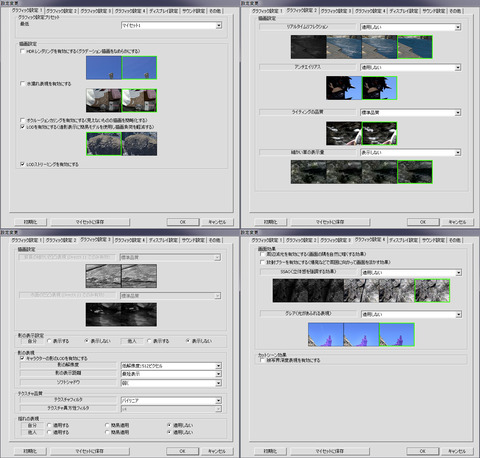Enable the HDRレンダリング checkbox
The image size is (480, 458).
pos(22,51)
